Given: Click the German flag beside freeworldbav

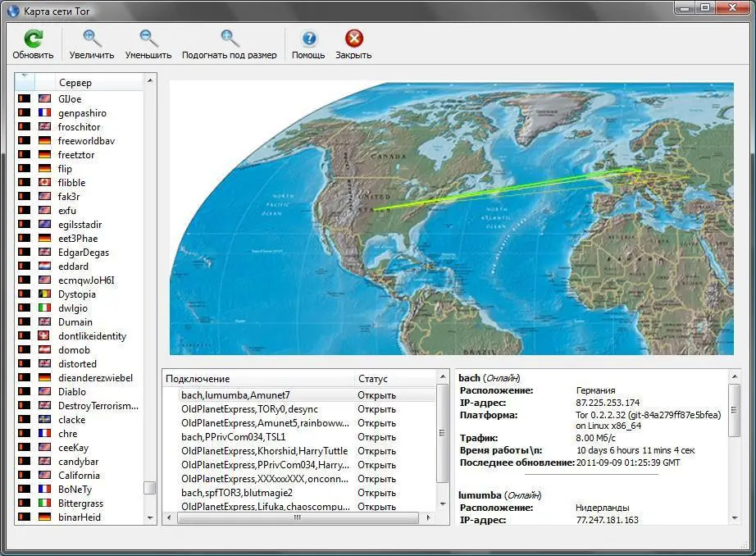Looking at the screenshot, I should 44,140.
